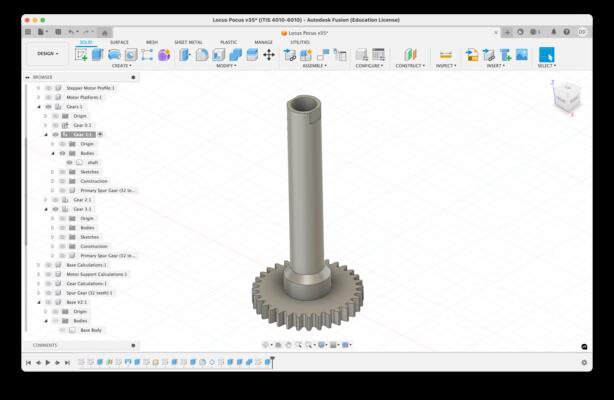Switch to the UTILITIES tab
This screenshot has height=400, width=614.
(300, 42)
